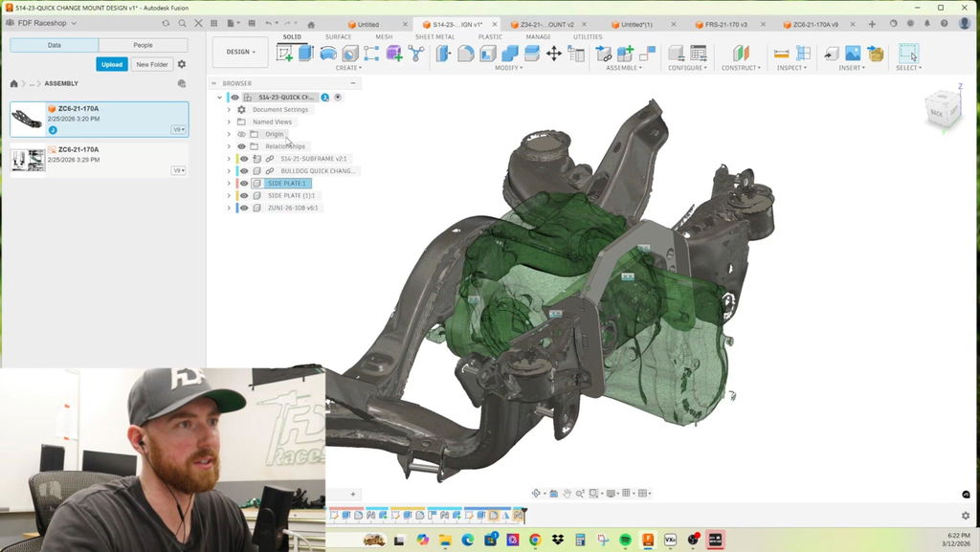Open the timeline settings gear

[966, 515]
